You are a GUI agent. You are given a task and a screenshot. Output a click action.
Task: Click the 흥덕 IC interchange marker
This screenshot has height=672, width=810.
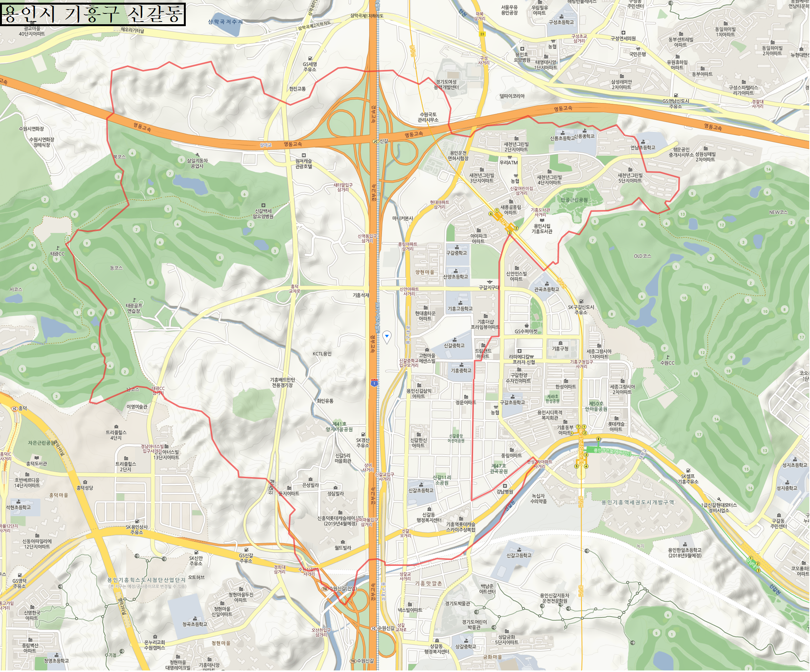[x=15, y=409]
